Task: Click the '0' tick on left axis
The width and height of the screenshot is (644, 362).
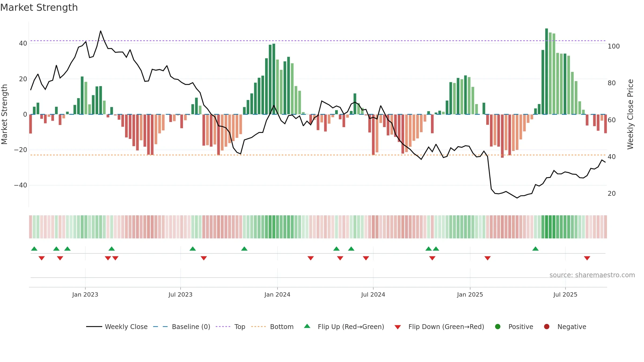Action: (25, 114)
